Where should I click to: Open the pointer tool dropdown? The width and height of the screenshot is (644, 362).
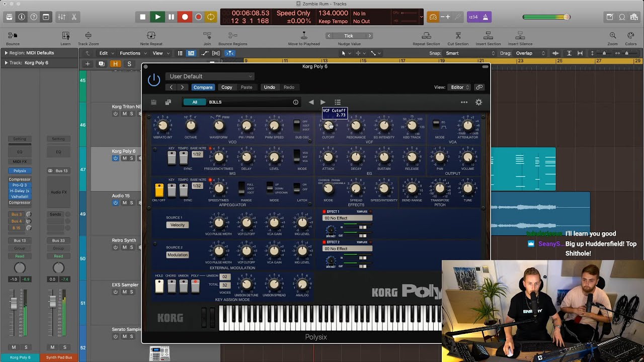pos(345,53)
